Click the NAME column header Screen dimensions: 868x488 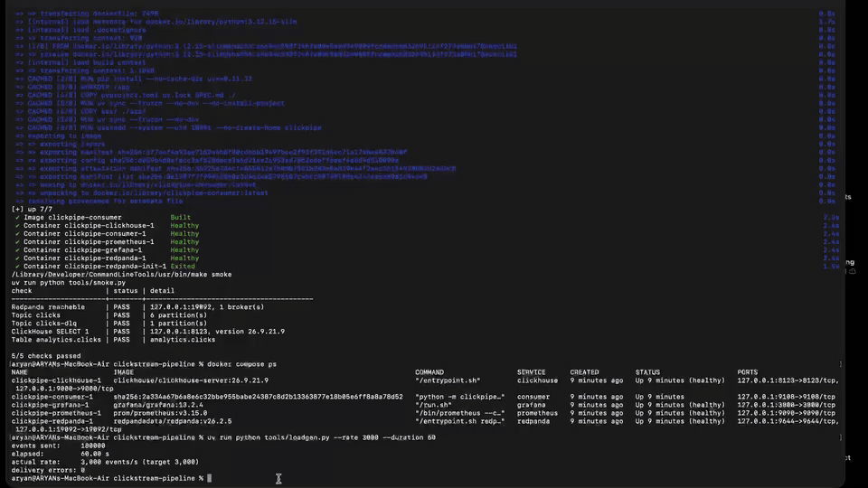(19, 372)
